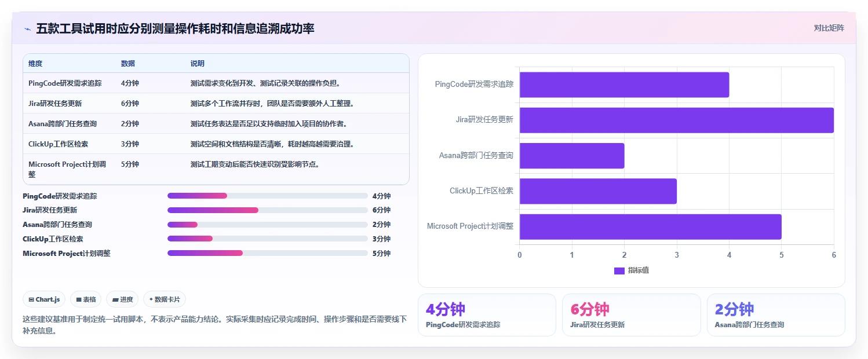This screenshot has height=359, width=868.
Task: Select table cell Asana跨部门任务查询
Action: tap(63, 124)
